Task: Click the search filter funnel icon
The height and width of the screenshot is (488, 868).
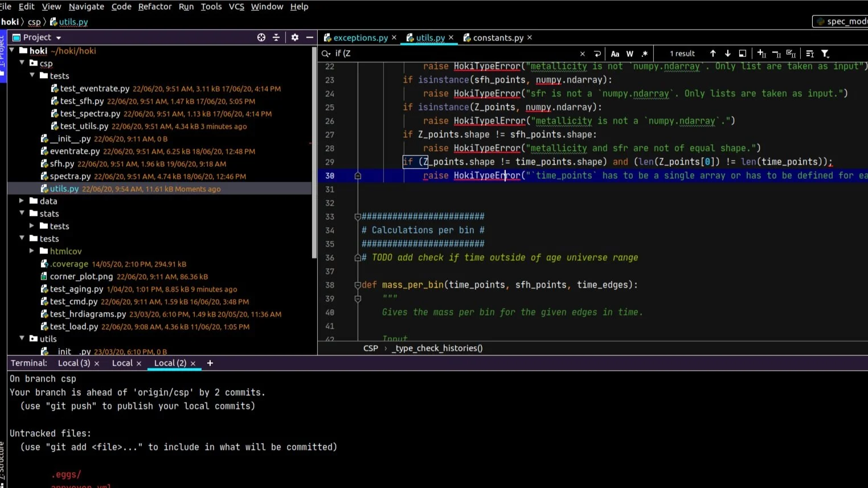Action: 825,54
